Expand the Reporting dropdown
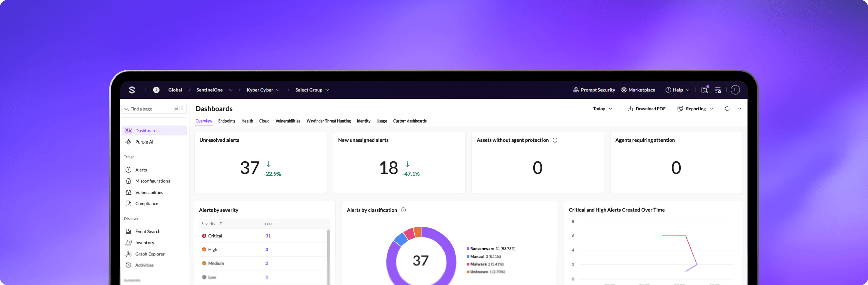This screenshot has height=285, width=868. (695, 109)
